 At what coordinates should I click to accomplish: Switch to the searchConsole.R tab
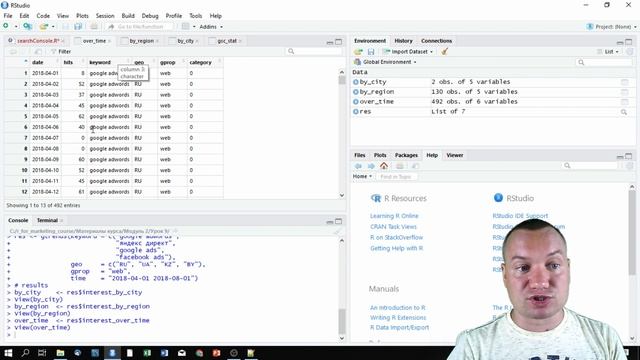[x=38, y=41]
